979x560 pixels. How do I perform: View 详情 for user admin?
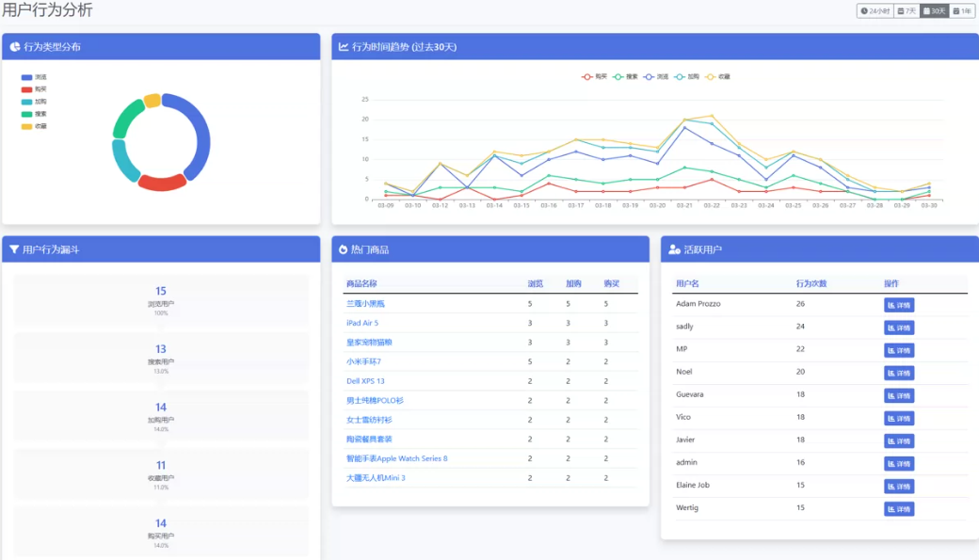pyautogui.click(x=899, y=464)
